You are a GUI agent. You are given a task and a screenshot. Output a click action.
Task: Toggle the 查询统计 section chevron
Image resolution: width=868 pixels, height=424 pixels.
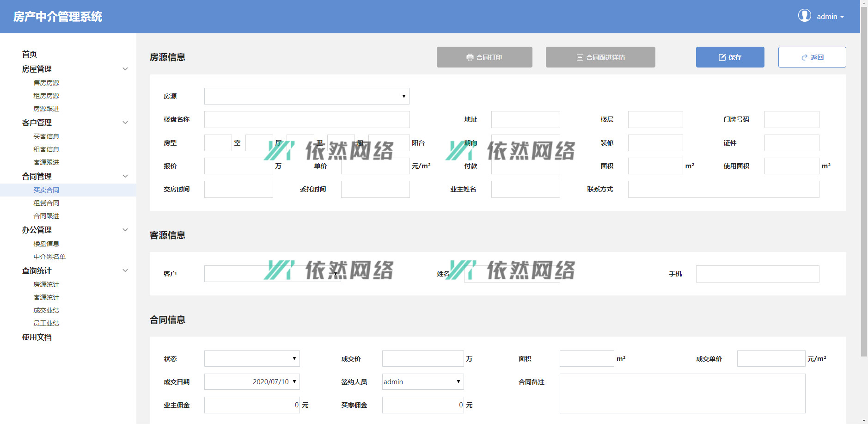[125, 270]
